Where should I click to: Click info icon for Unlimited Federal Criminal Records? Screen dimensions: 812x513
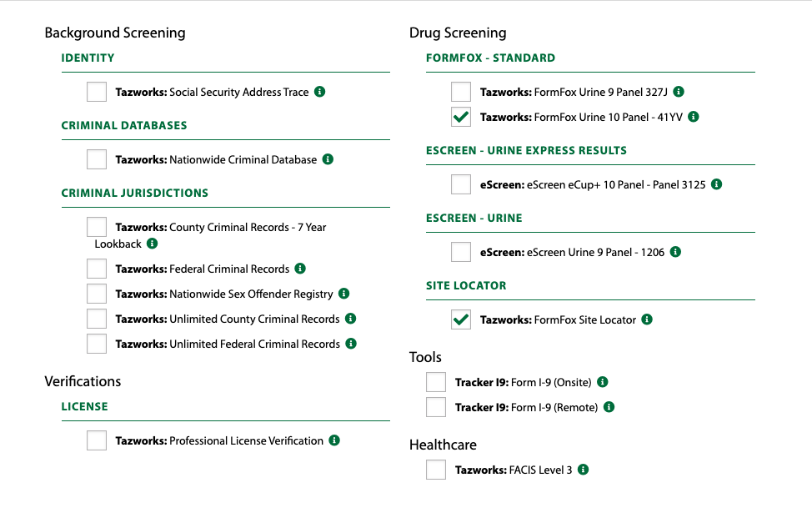coord(351,344)
